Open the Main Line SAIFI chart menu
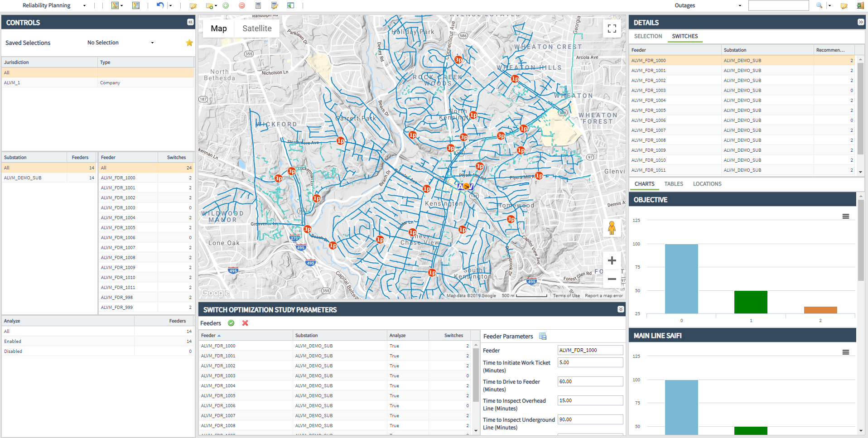 (x=845, y=352)
